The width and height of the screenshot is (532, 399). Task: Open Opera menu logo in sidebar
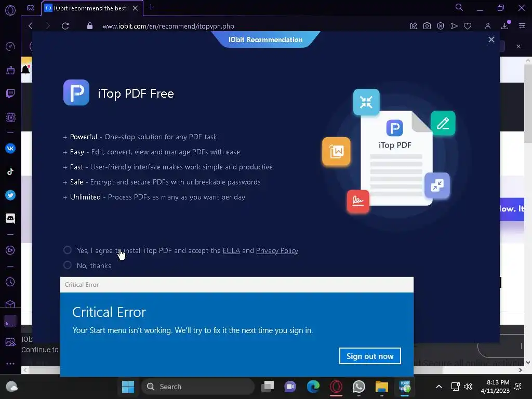(10, 10)
